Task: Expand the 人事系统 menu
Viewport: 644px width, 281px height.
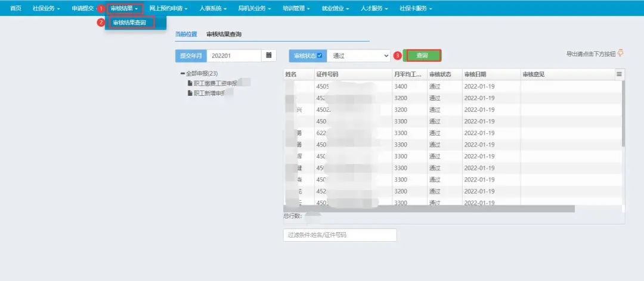Action: coord(212,8)
